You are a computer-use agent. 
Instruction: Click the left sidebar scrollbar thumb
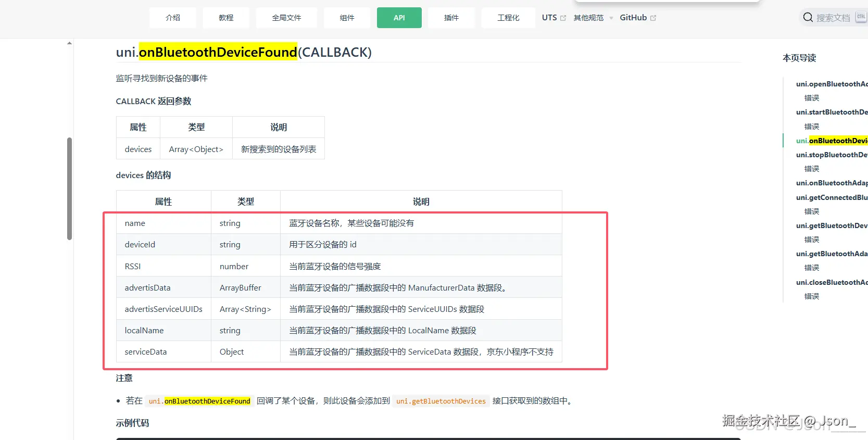click(69, 188)
